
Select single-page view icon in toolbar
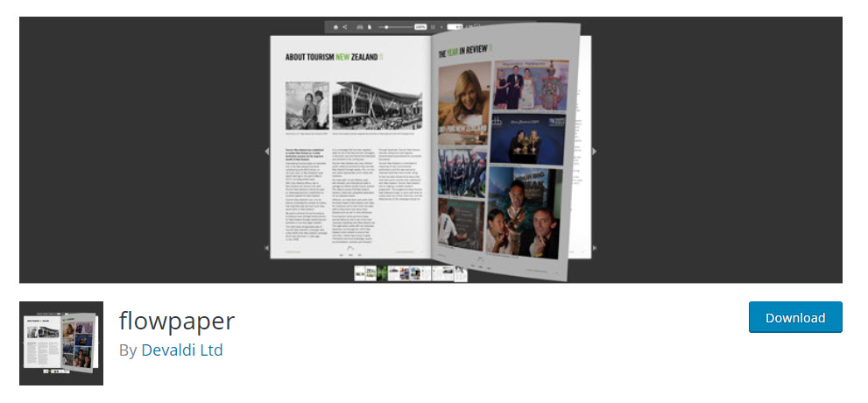click(x=370, y=27)
